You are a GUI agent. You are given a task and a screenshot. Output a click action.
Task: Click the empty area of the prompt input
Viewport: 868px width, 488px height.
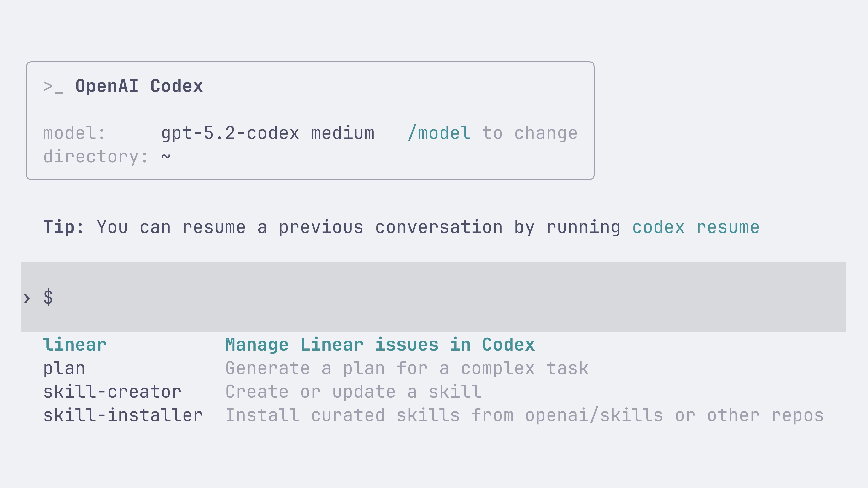tap(438, 297)
